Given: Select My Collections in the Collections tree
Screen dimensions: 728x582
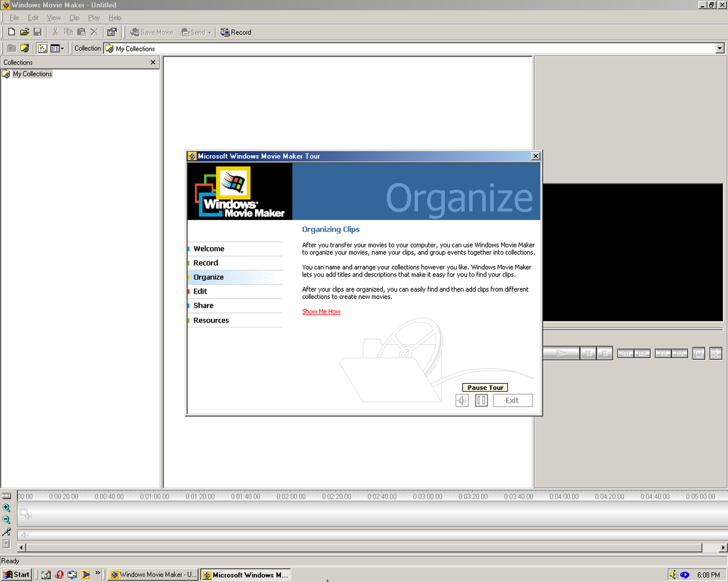Looking at the screenshot, I should pos(32,73).
